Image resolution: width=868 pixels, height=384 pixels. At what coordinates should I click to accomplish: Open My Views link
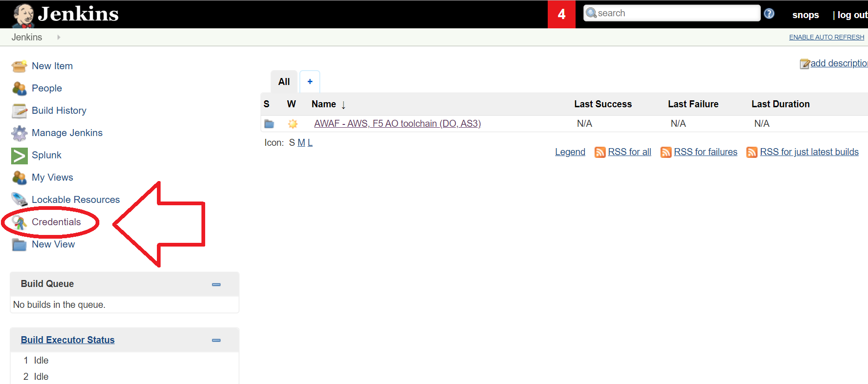pyautogui.click(x=52, y=177)
